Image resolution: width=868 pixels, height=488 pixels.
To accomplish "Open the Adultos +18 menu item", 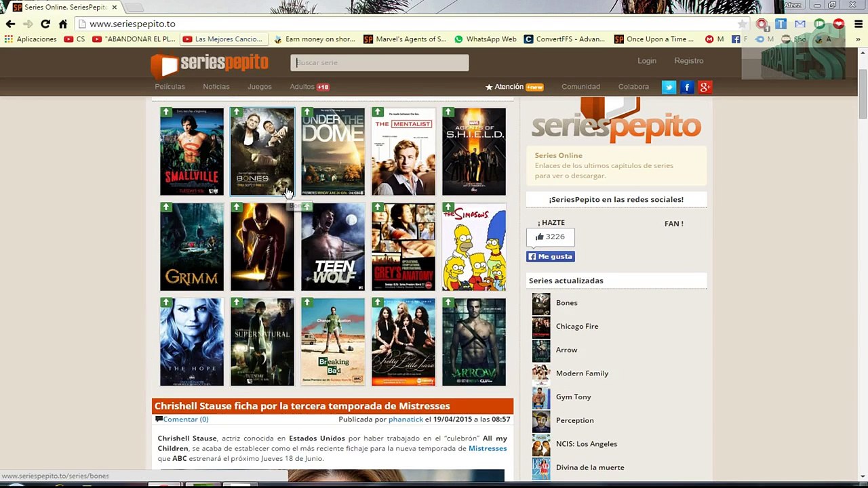I will click(309, 87).
